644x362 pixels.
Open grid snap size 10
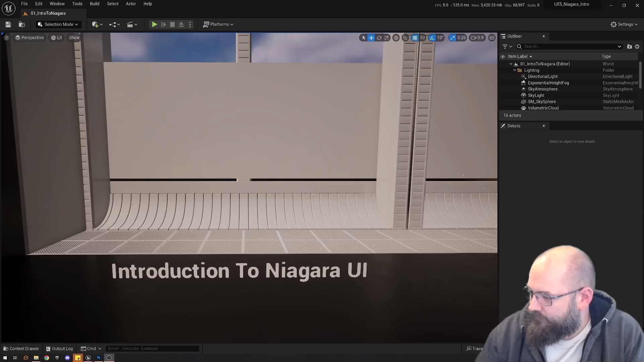point(423,38)
